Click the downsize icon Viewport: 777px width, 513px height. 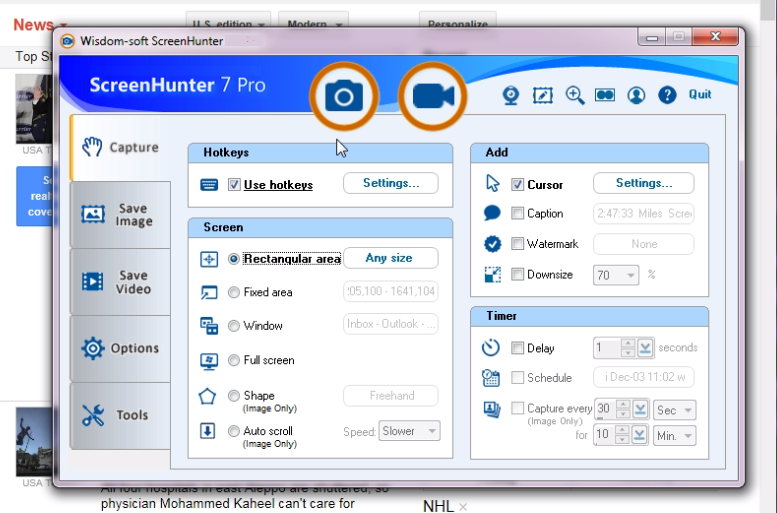point(492,275)
